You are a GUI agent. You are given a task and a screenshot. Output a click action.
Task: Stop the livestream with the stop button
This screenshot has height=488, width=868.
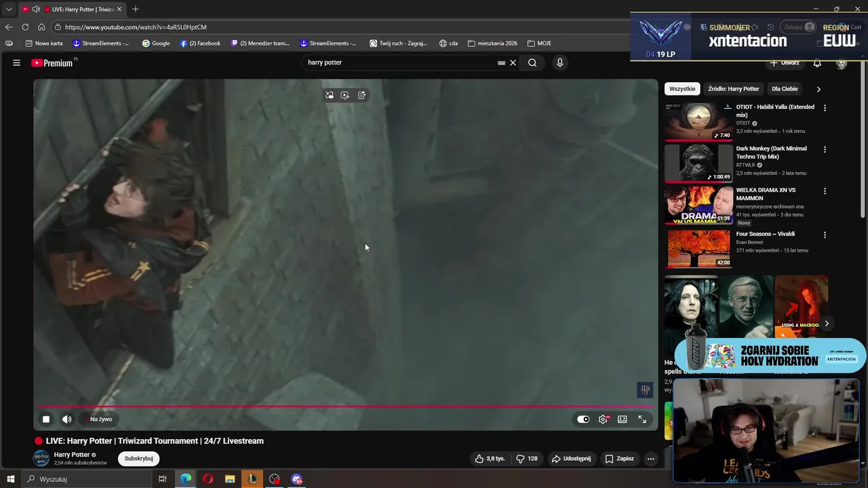click(x=46, y=419)
